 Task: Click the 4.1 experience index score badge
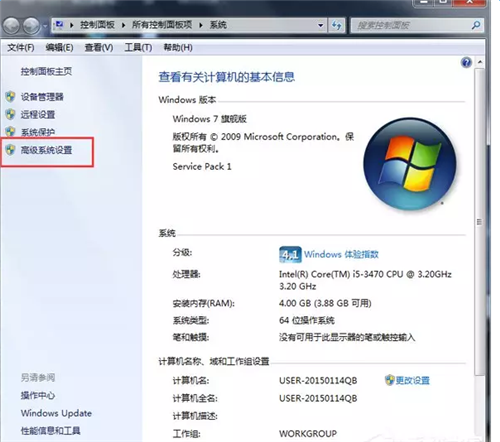pos(290,255)
